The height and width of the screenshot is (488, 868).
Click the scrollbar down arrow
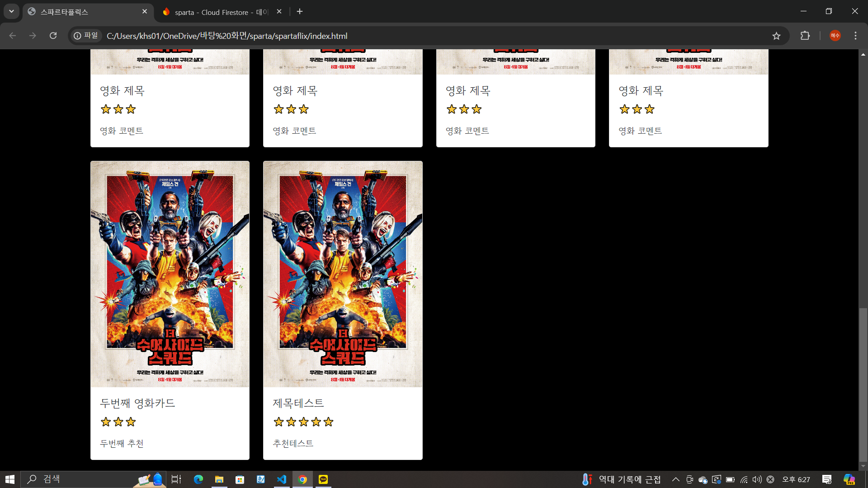coord(863,466)
